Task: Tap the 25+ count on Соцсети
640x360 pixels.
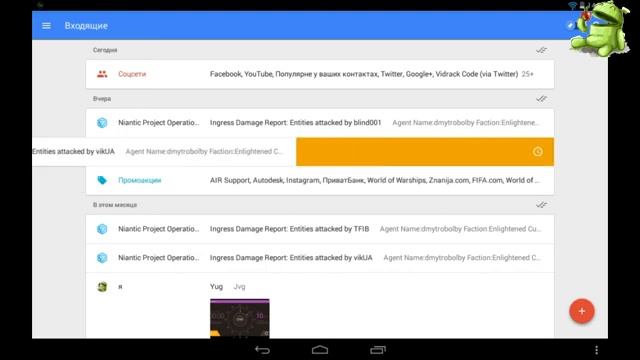Action: tap(527, 74)
